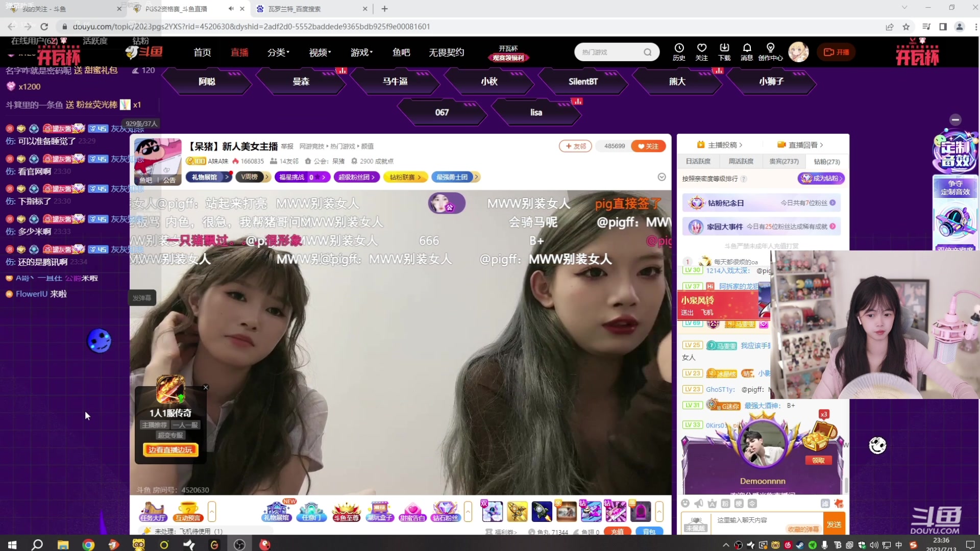Screen dimensions: 980x551
Task: Open the 直播回看 replay link
Action: pos(800,145)
